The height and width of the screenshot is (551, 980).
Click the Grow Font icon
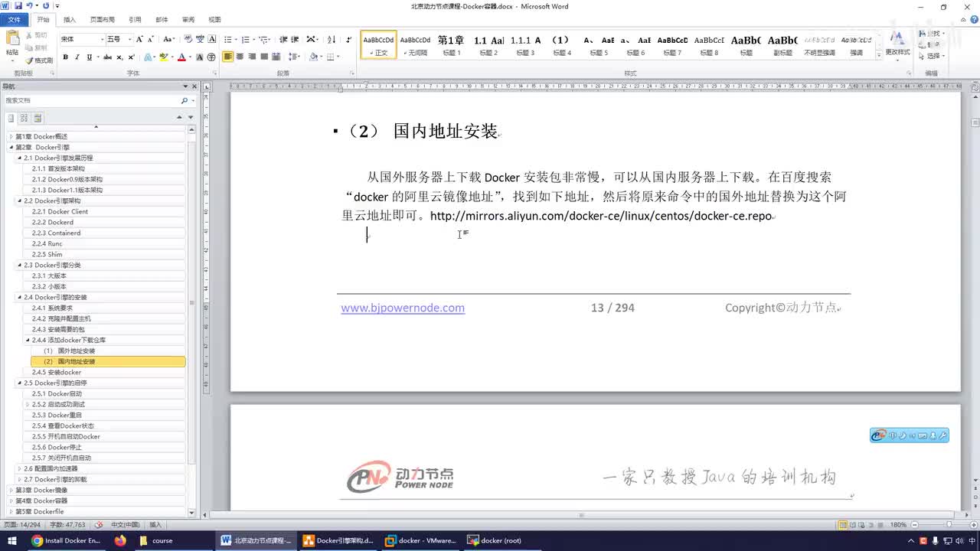click(x=140, y=39)
